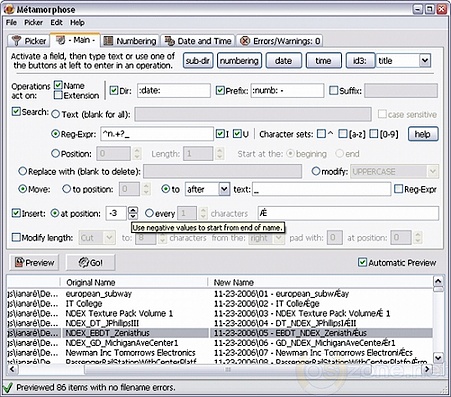Image resolution: width=451 pixels, height=397 pixels.
Task: Switch to the Numbering tab
Action: pos(130,41)
